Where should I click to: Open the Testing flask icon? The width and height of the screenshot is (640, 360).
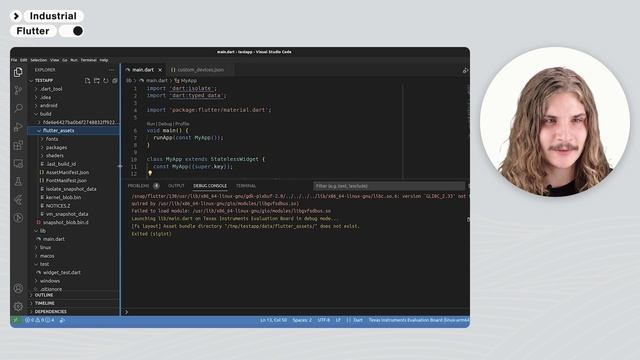[18, 181]
